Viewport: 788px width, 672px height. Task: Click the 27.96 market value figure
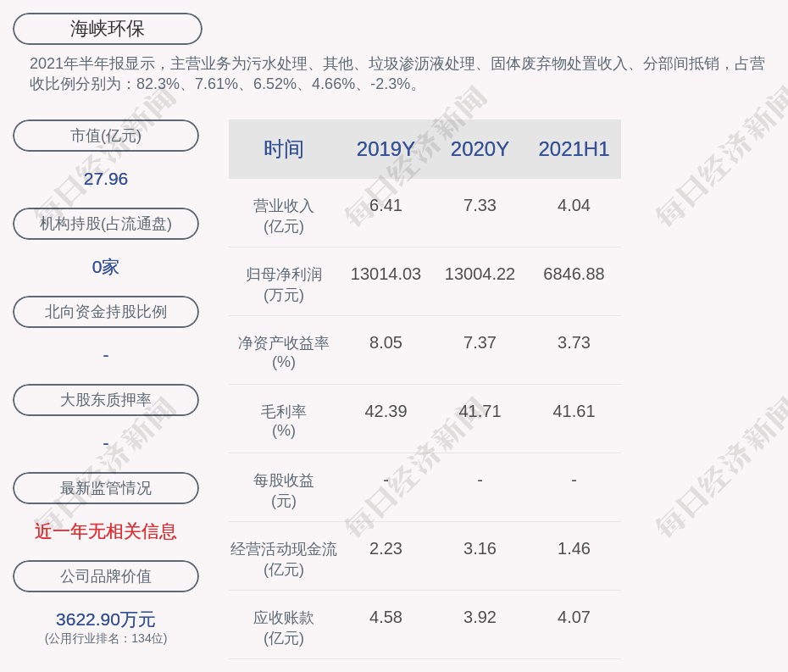pos(106,179)
